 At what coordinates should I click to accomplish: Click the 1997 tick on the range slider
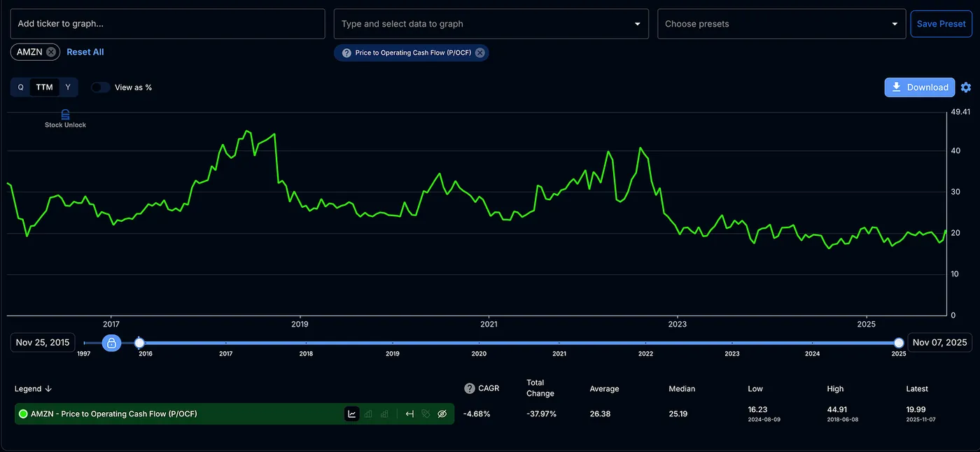tap(84, 354)
